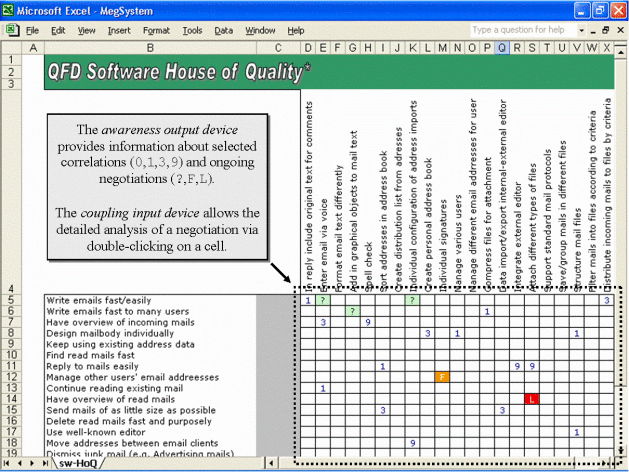Click vertical scrollbar up arrow

pyautogui.click(x=621, y=52)
